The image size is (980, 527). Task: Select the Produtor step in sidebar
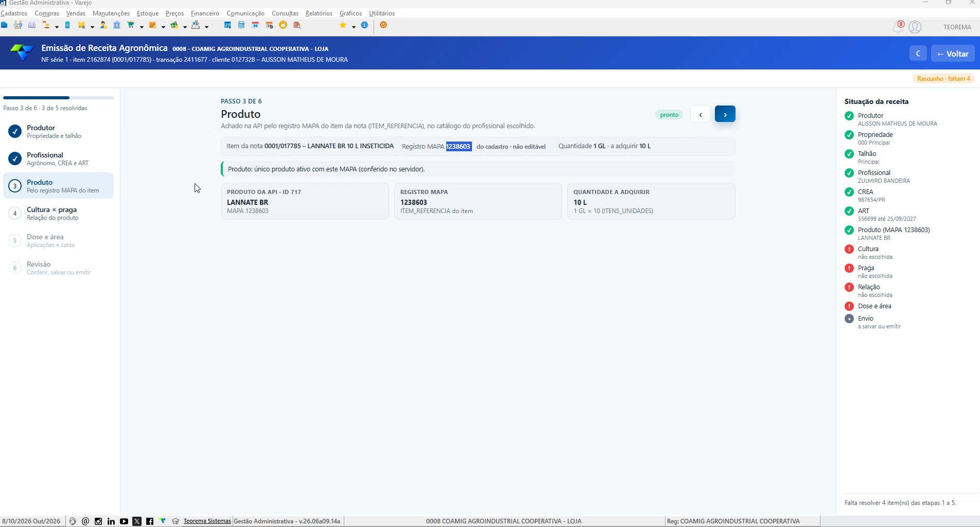(58, 131)
